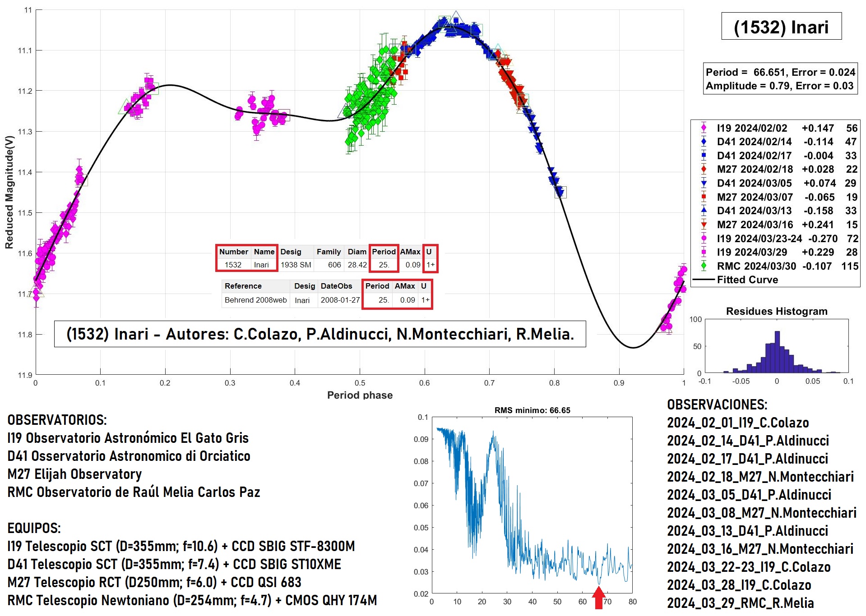
Task: Click legend entry M27 2024/03/07
Action: point(776,197)
